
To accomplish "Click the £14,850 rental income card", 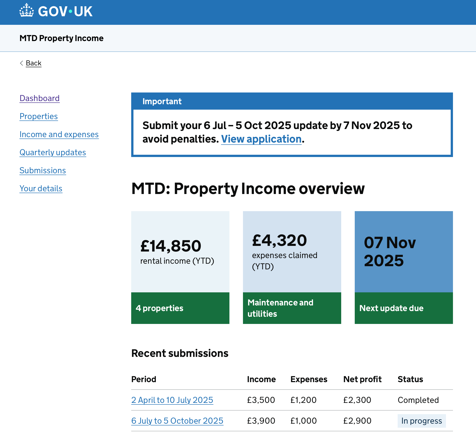I will pyautogui.click(x=180, y=251).
